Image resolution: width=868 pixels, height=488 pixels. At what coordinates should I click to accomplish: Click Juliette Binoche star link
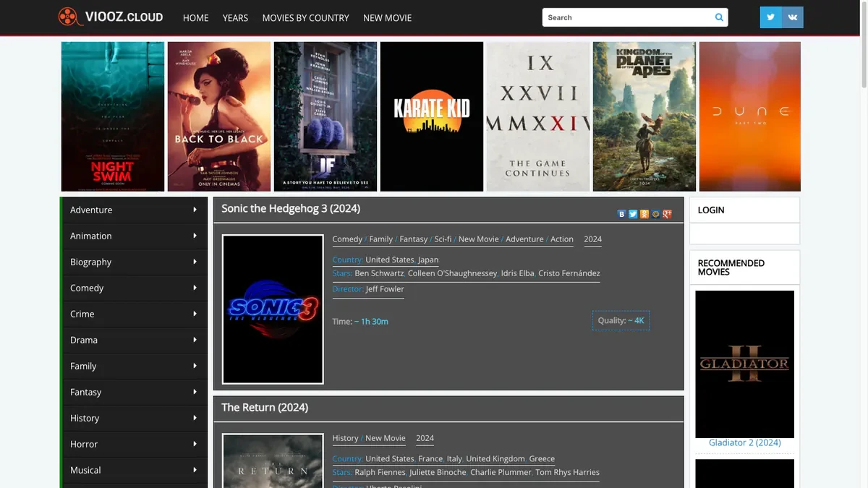438,473
